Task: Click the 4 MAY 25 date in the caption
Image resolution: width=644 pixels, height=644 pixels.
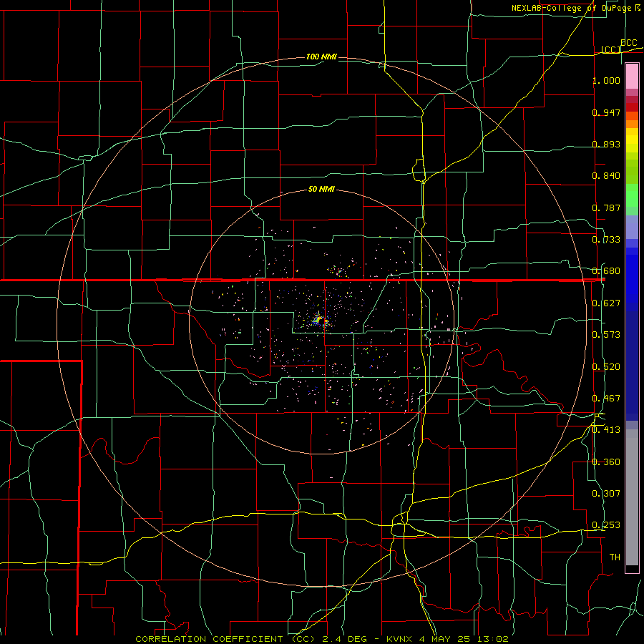Action: coord(447,639)
